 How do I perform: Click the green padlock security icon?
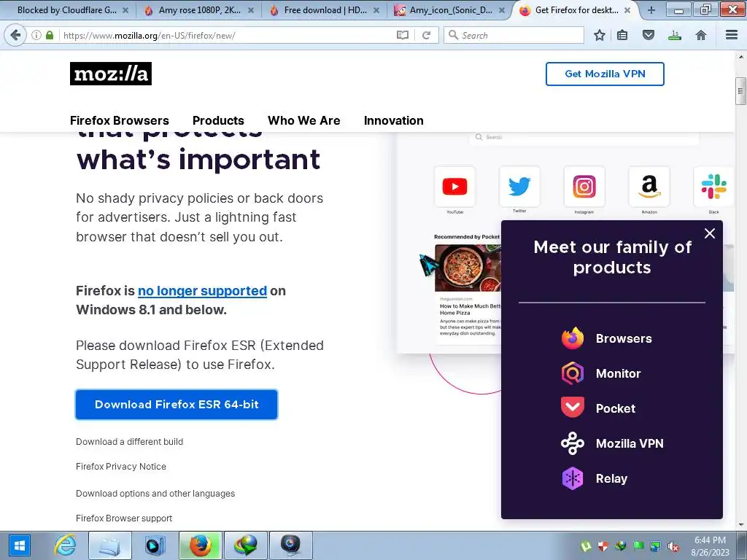tap(50, 35)
